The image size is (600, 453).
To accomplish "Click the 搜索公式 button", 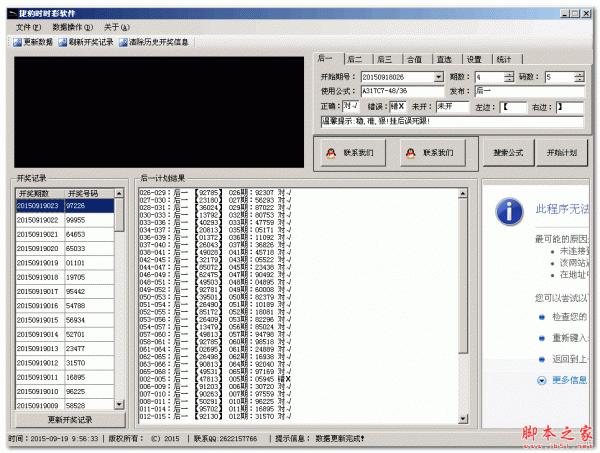I will 508,153.
